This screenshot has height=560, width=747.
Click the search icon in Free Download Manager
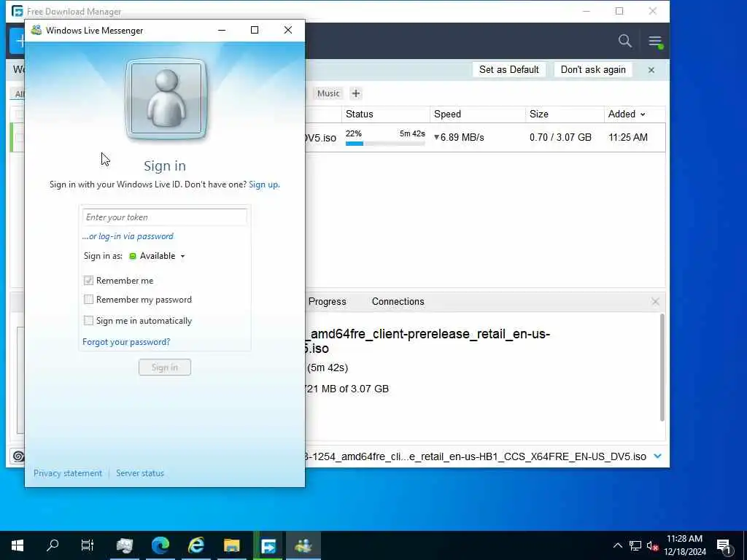625,41
